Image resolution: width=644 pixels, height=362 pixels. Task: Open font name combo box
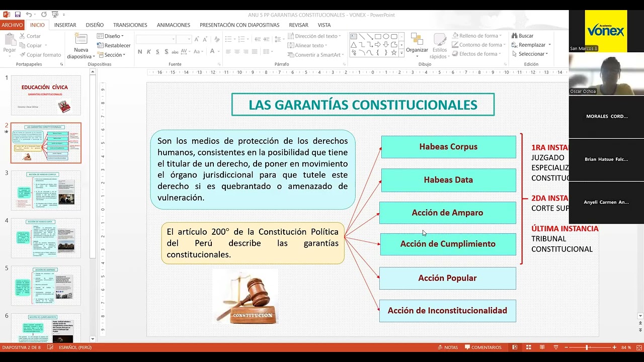point(156,39)
